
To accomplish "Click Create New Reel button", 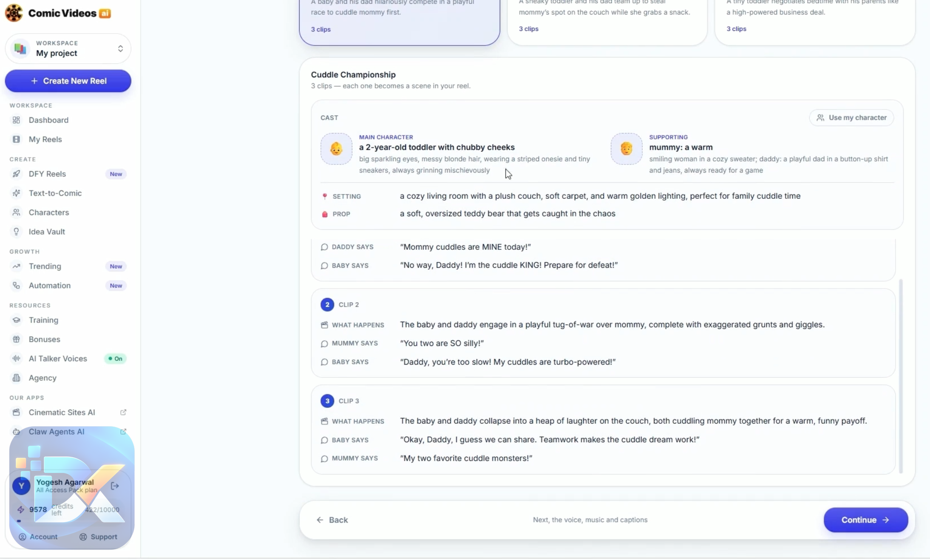I will tap(68, 81).
